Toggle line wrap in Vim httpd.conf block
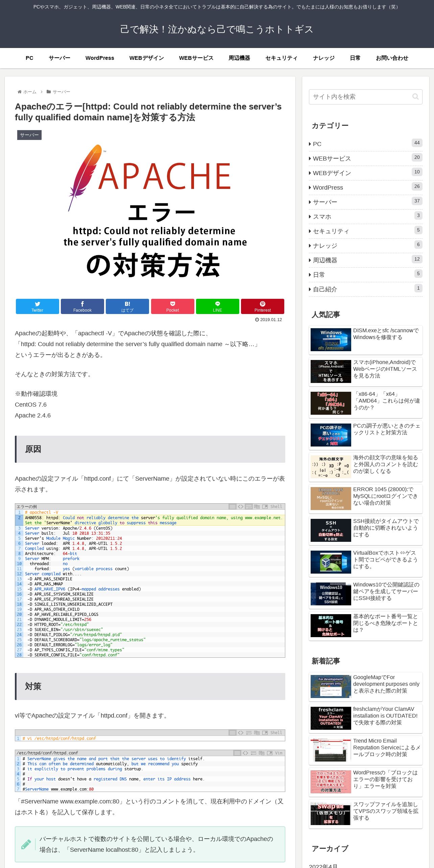 click(x=254, y=753)
